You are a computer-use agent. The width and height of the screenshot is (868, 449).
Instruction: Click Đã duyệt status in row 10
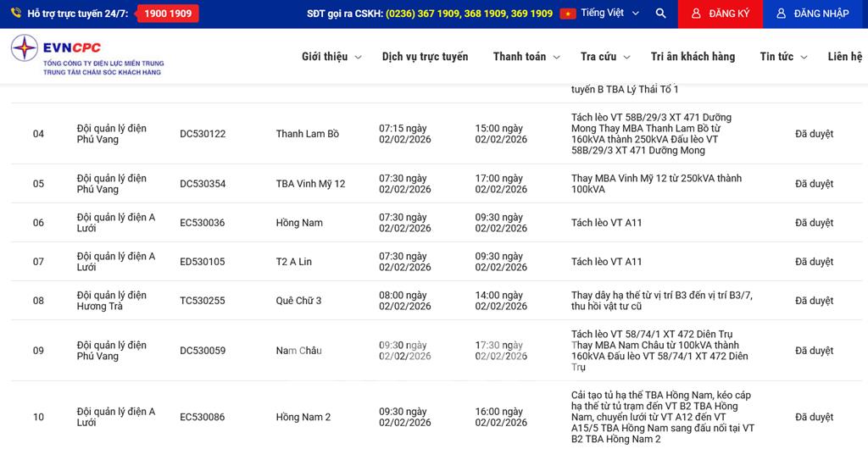[814, 417]
